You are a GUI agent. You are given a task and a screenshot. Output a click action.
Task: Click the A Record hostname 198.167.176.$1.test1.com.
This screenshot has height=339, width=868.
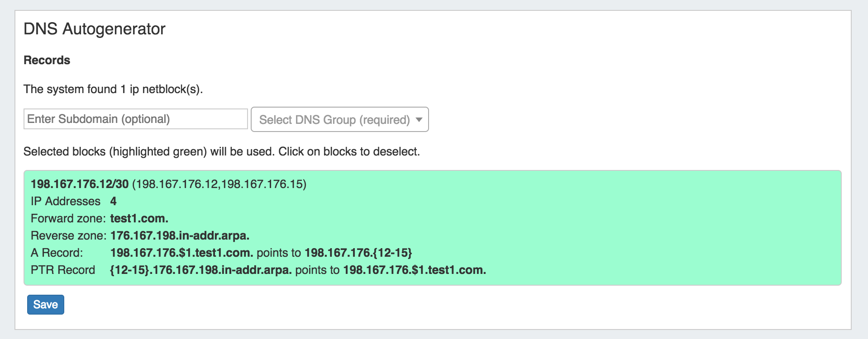coord(181,253)
